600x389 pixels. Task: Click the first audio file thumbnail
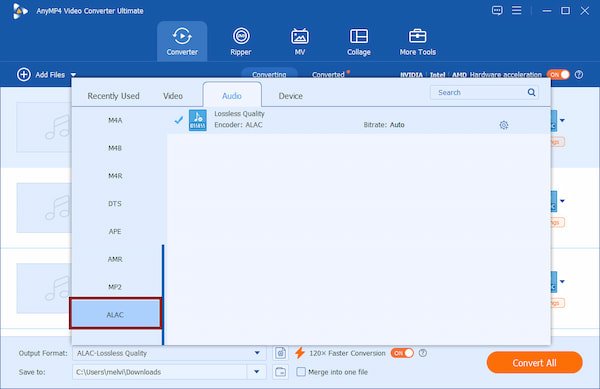coord(44,127)
